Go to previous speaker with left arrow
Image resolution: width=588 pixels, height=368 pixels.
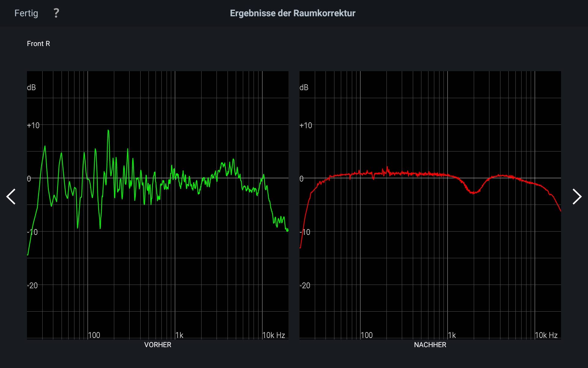(11, 197)
